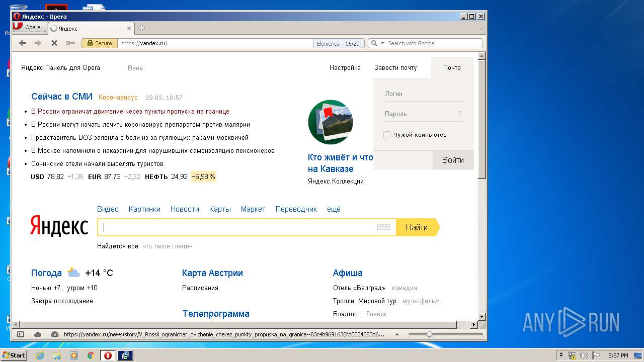Open closed tabs list arrow
The image size is (644, 362).
pos(481,28)
